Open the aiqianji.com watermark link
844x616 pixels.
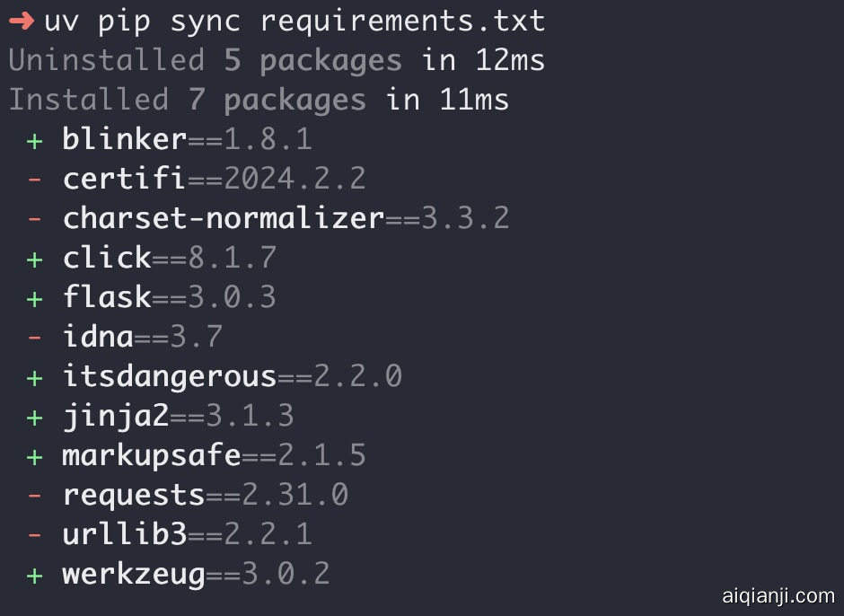(778, 595)
